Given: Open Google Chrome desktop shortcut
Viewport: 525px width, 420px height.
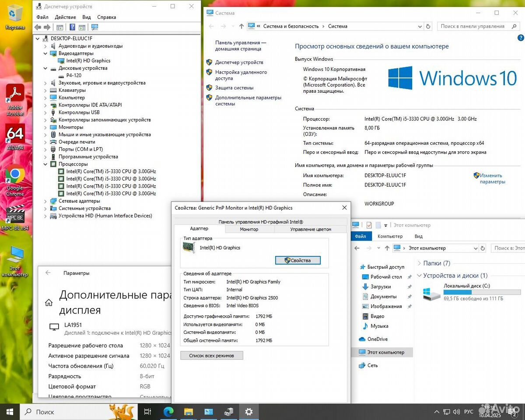Looking at the screenshot, I should click(15, 180).
